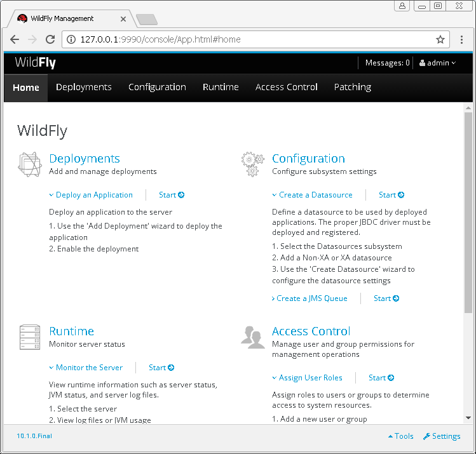Click the text 'Add and manage deployments'
Image resolution: width=476 pixels, height=454 pixels.
[x=102, y=171]
